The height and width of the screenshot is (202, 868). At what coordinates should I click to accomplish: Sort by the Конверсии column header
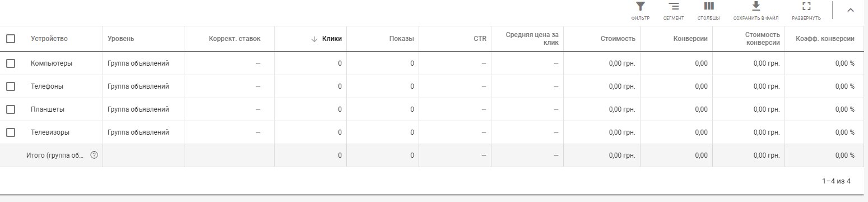click(x=690, y=39)
